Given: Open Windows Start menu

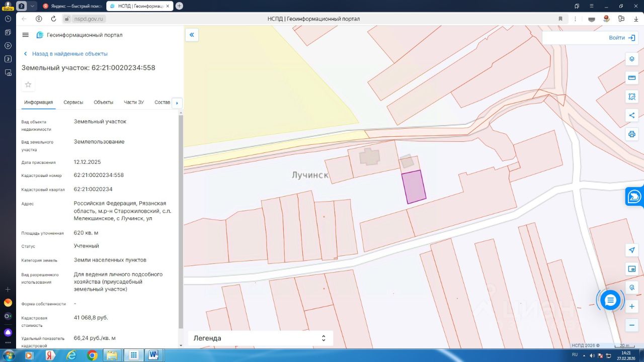Looking at the screenshot, I should (x=9, y=355).
